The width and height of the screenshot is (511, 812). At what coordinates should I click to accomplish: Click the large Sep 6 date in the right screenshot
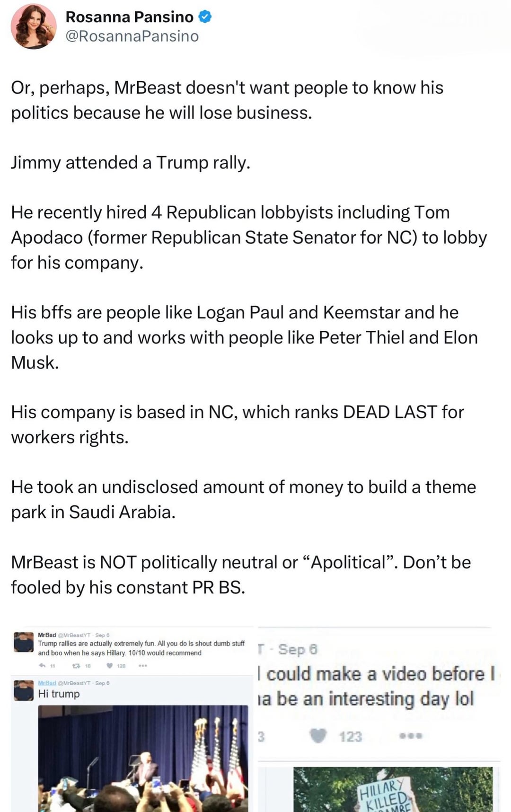point(298,649)
